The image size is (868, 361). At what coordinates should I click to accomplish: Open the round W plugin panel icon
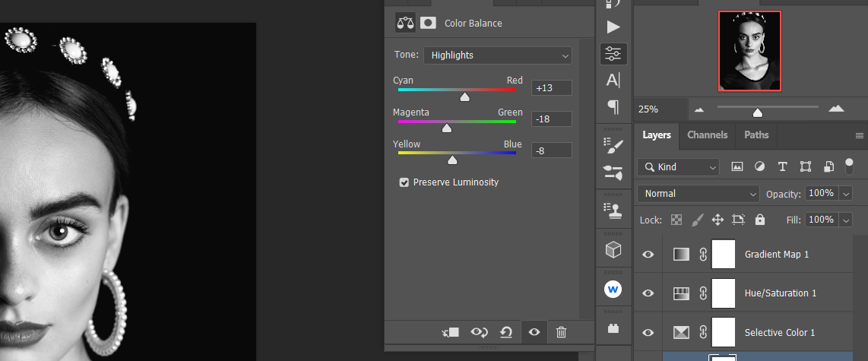pyautogui.click(x=613, y=289)
